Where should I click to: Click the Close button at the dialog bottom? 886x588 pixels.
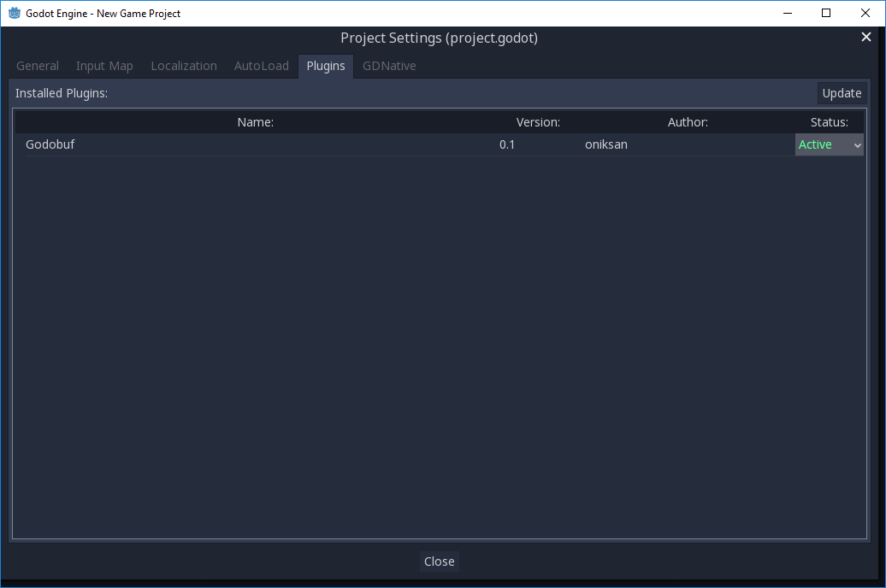pos(439,562)
